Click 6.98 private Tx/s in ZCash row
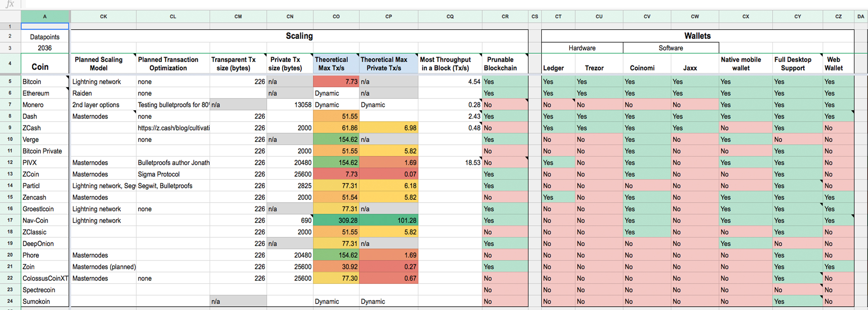 click(x=388, y=128)
